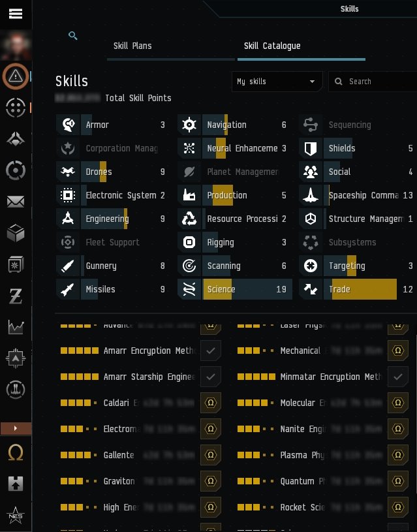Click the checkmark beside Minmatar Encryption Methods

pos(398,377)
